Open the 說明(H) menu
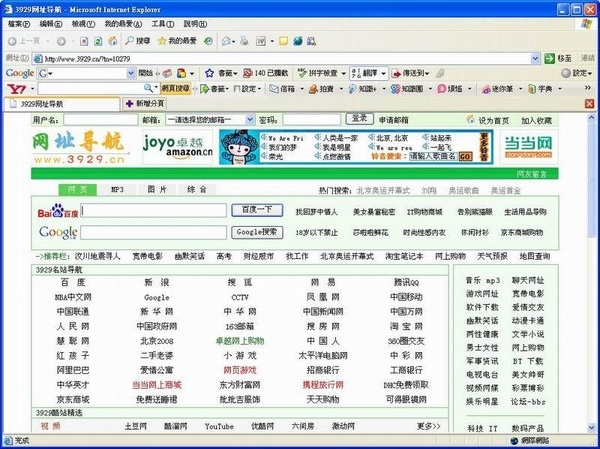600x449 pixels. pos(195,24)
